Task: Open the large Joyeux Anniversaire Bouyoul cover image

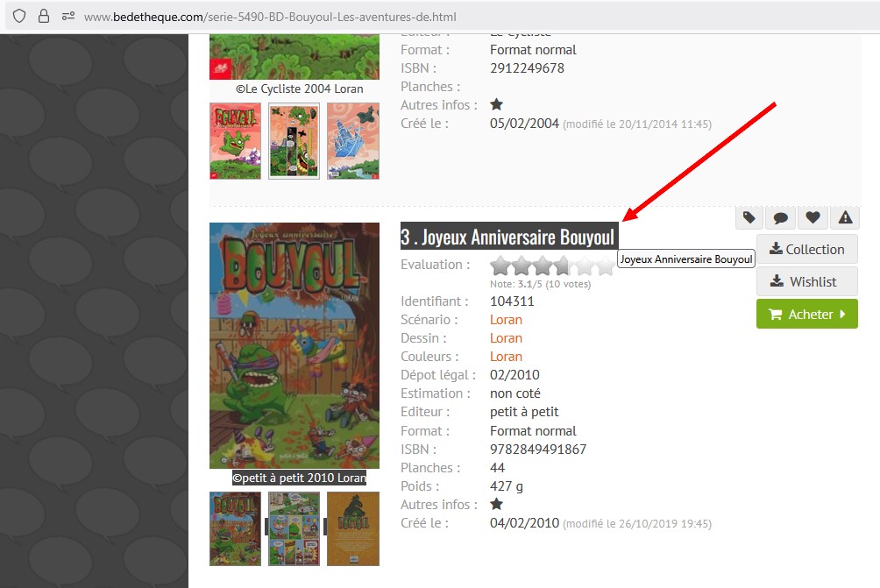Action: [295, 345]
